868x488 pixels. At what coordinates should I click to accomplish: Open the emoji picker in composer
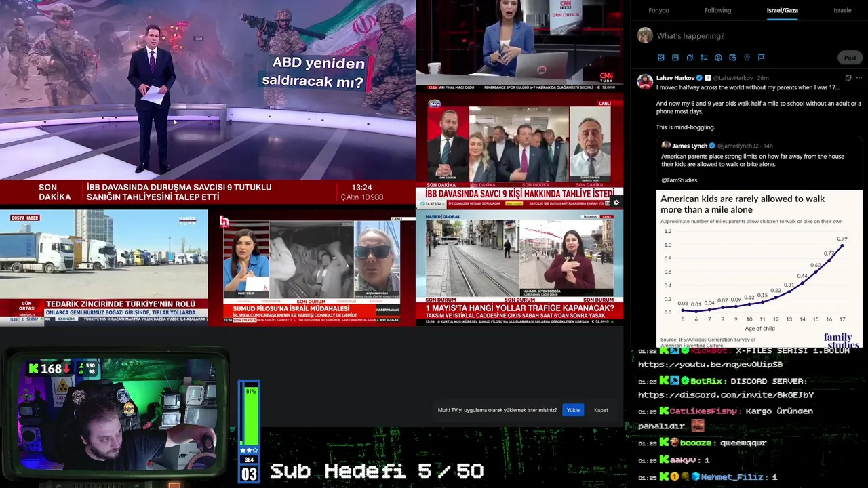click(x=718, y=58)
